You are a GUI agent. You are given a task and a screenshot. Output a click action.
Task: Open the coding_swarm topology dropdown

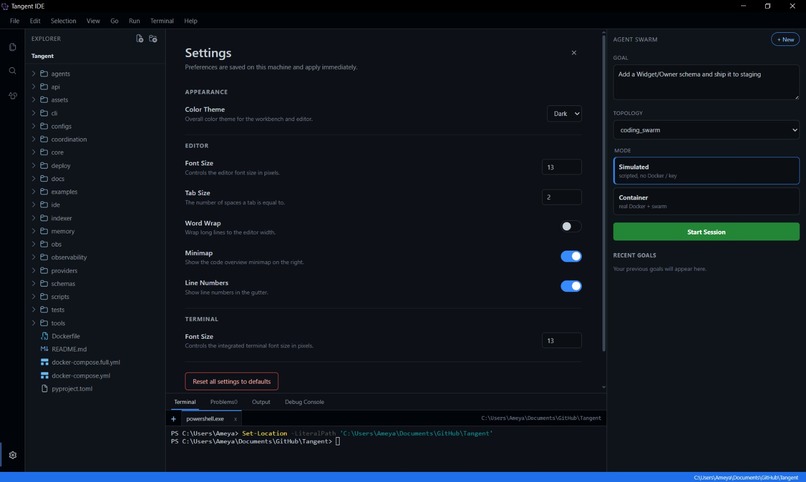pyautogui.click(x=706, y=130)
